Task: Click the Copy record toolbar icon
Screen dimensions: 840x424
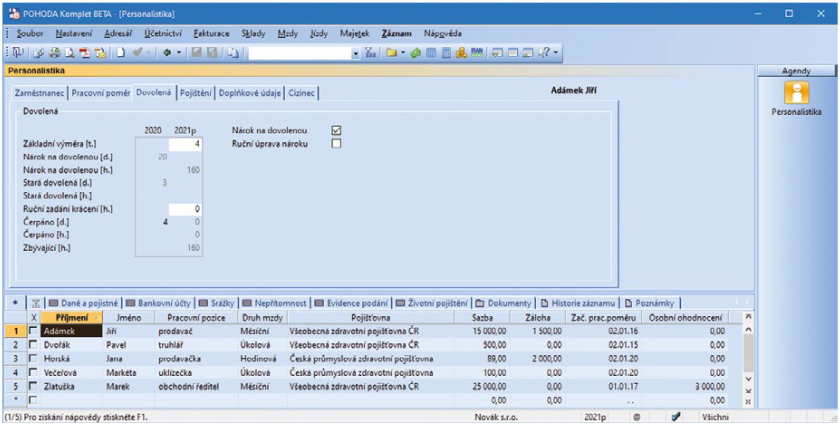Action: pyautogui.click(x=232, y=52)
